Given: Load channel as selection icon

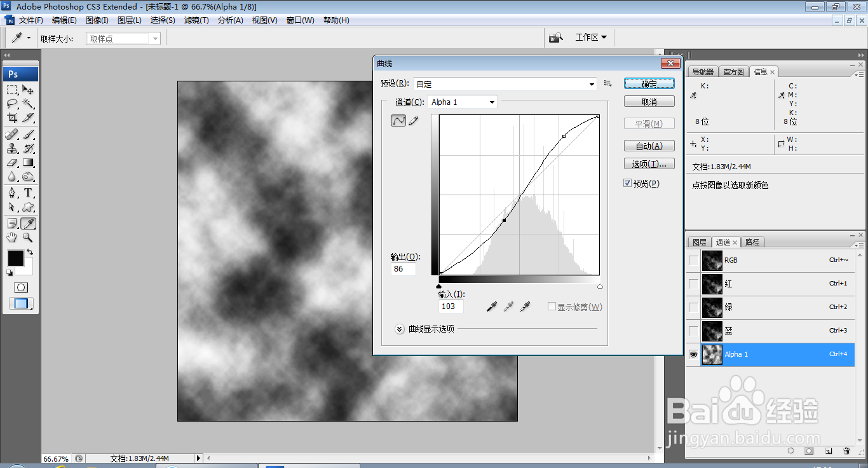Looking at the screenshot, I should (x=791, y=451).
